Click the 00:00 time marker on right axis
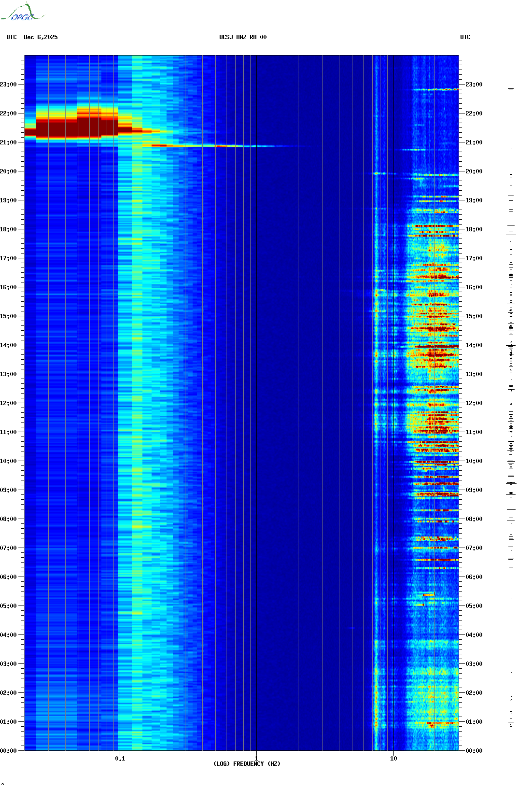This screenshot has width=532, height=789. coord(474,751)
